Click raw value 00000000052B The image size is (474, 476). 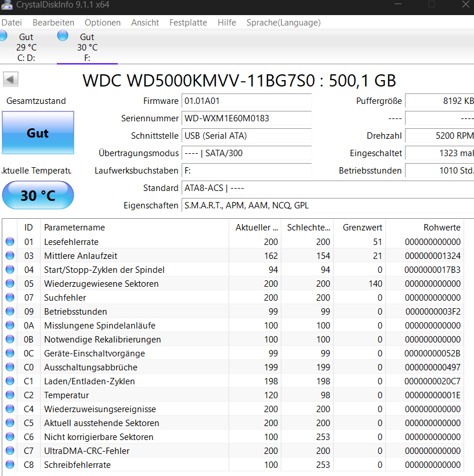tap(432, 354)
